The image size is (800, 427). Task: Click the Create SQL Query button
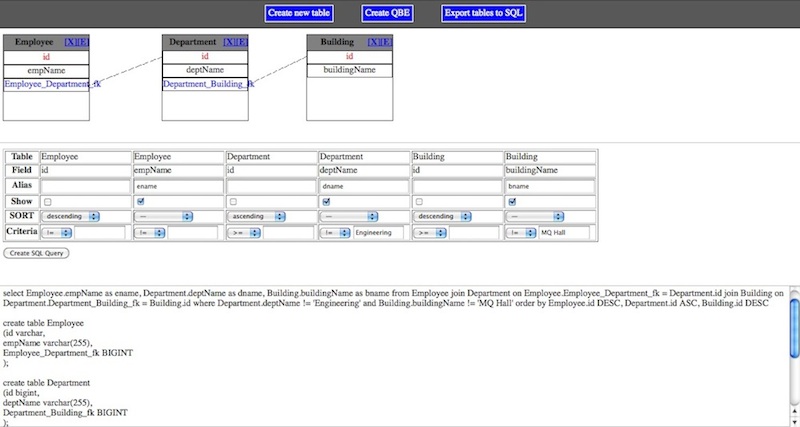tap(36, 253)
